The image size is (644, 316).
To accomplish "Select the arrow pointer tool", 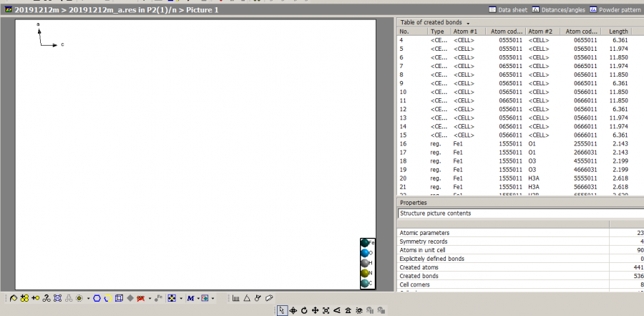I will pyautogui.click(x=283, y=310).
